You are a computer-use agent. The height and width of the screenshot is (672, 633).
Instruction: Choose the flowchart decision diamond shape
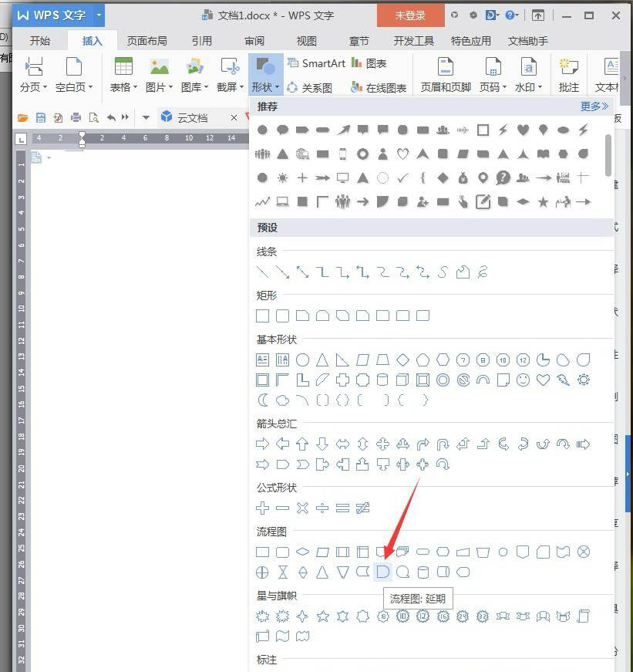(302, 552)
